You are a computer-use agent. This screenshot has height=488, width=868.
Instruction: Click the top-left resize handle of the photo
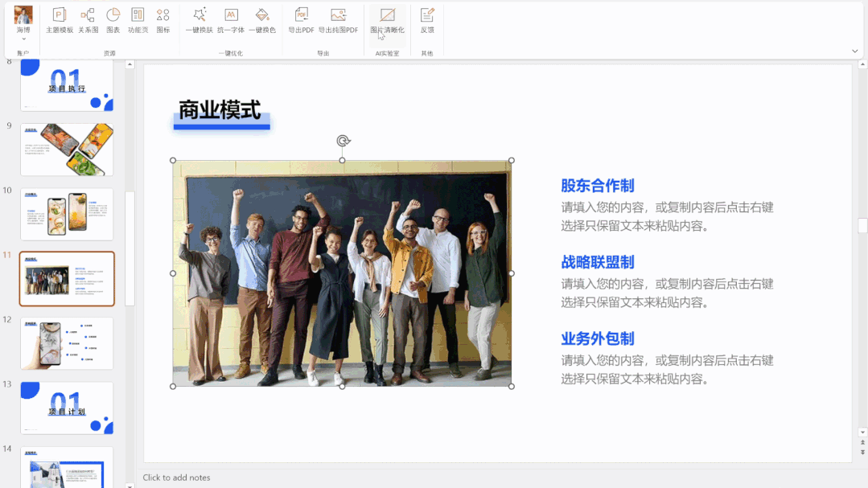(x=173, y=161)
